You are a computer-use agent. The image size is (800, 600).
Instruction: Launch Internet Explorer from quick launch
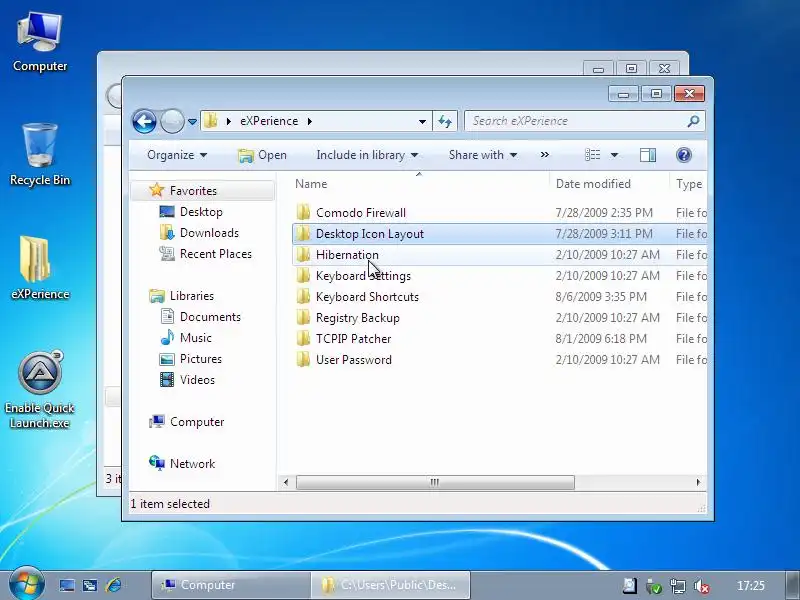(114, 585)
